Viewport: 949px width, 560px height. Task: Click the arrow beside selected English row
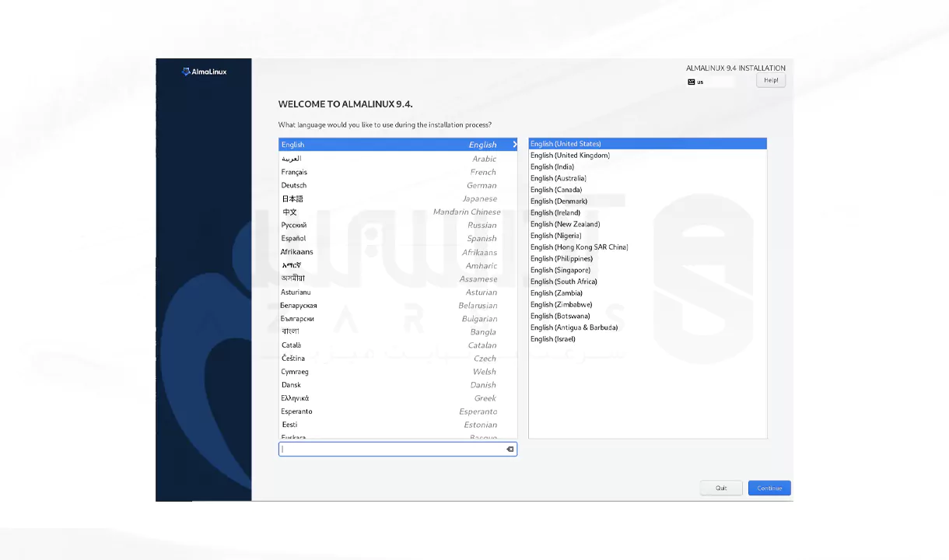pyautogui.click(x=514, y=145)
